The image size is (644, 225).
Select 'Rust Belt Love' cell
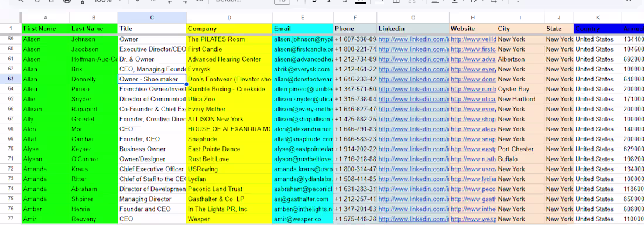tap(229, 159)
